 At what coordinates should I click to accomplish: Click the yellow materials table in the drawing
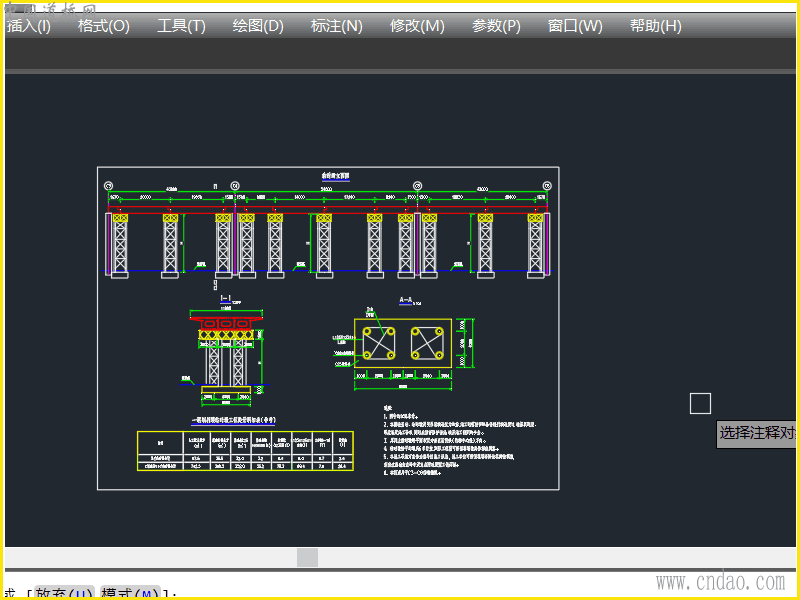pyautogui.click(x=245, y=451)
